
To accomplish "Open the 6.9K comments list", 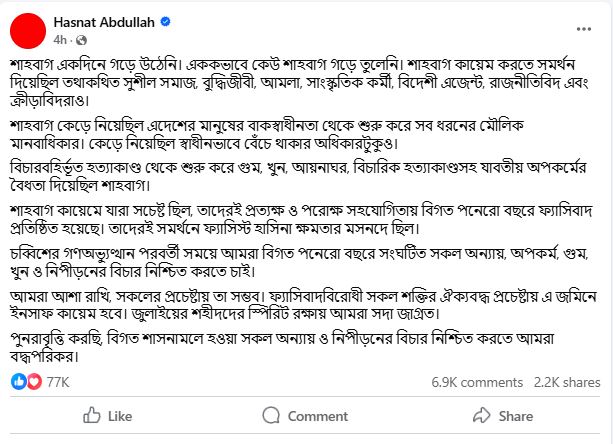I will [477, 382].
